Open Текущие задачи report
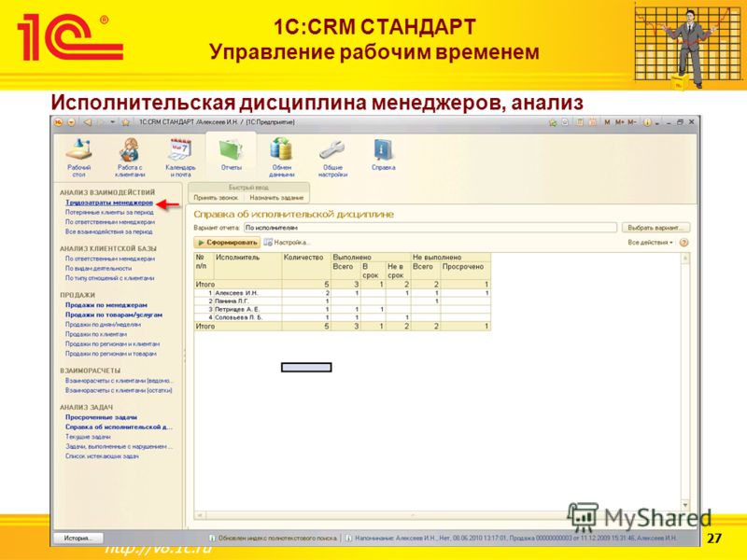The image size is (747, 560). [88, 437]
